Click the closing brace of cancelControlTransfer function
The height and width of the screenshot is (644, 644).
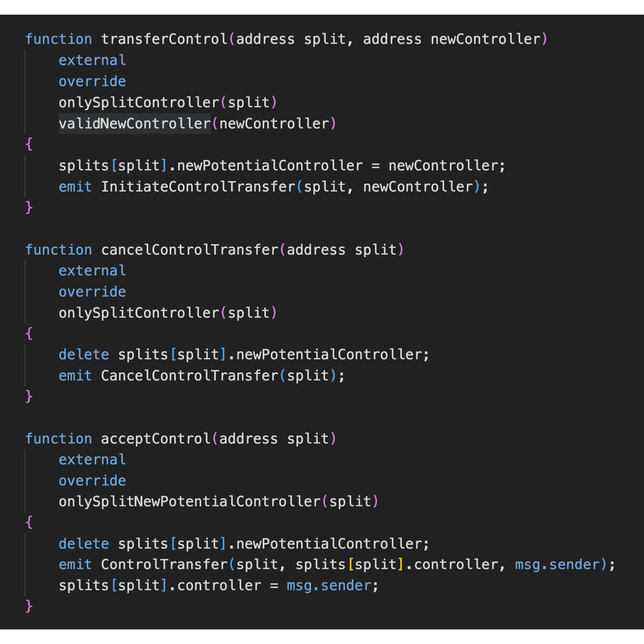(x=29, y=396)
